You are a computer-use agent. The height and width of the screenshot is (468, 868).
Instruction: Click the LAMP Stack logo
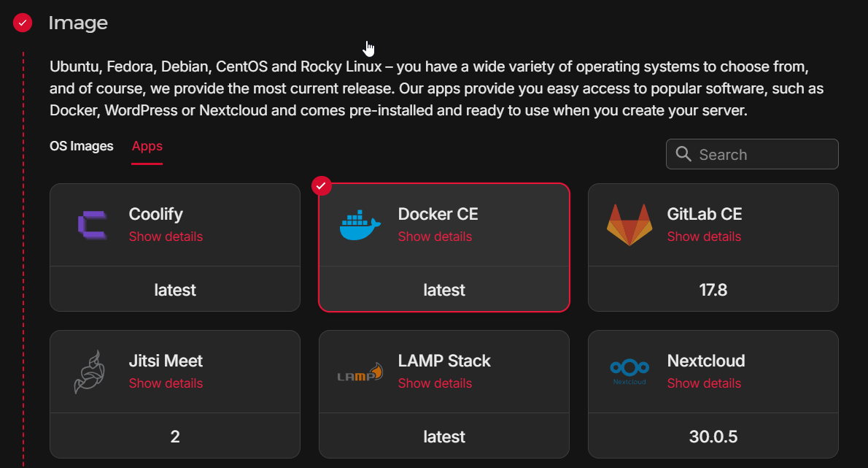tap(360, 372)
